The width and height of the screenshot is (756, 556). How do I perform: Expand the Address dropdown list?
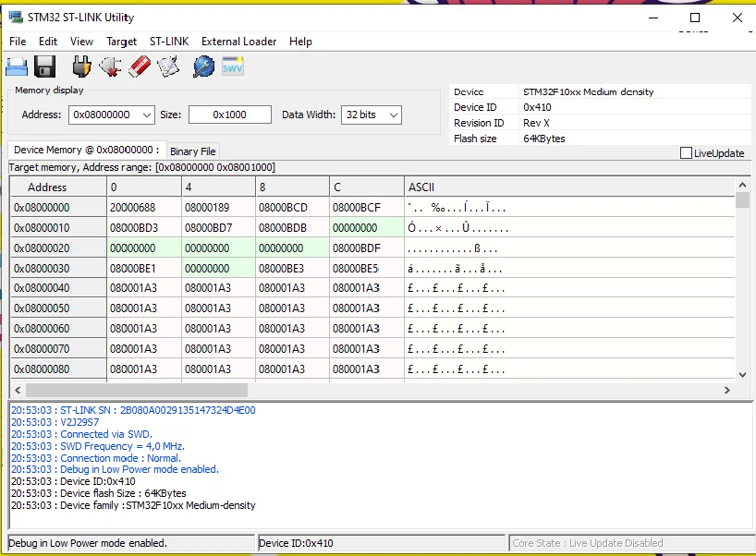point(145,115)
